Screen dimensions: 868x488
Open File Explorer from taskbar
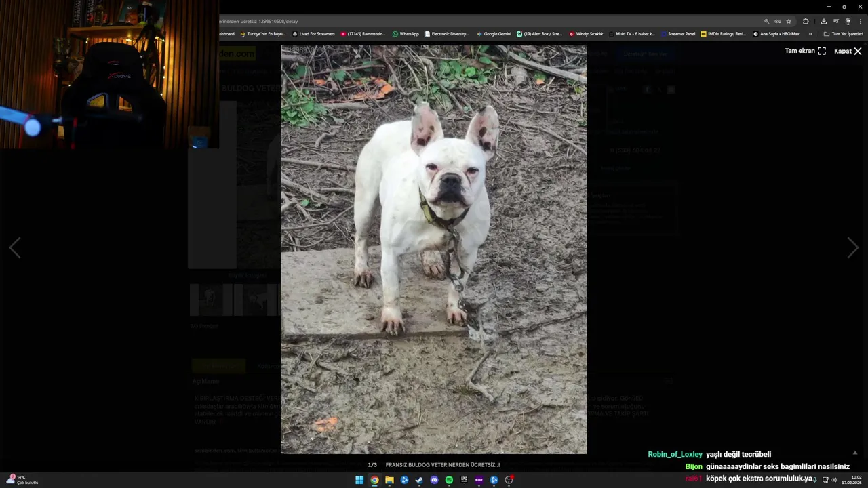[389, 480]
